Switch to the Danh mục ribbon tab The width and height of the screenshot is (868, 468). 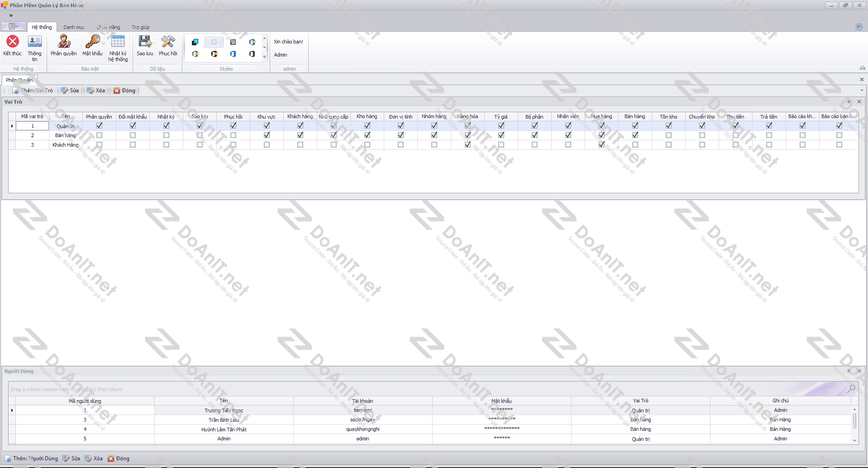pyautogui.click(x=74, y=27)
